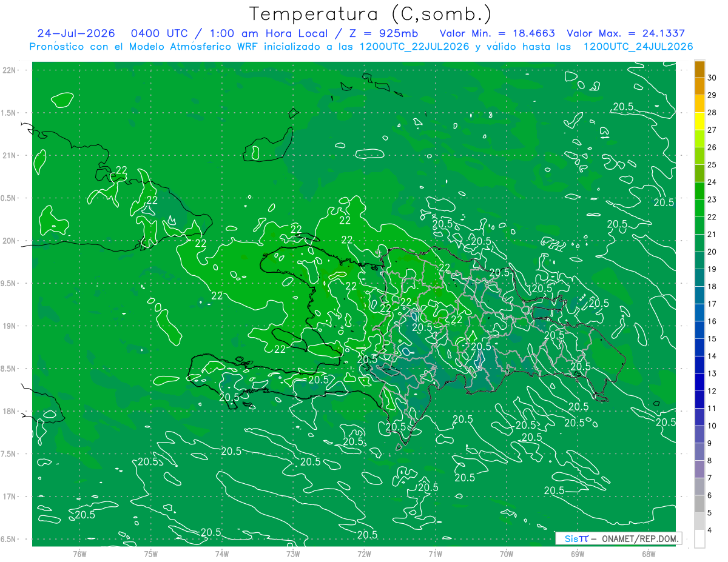Click the valid-until time '1200UTC_24JUL2026'

point(638,47)
